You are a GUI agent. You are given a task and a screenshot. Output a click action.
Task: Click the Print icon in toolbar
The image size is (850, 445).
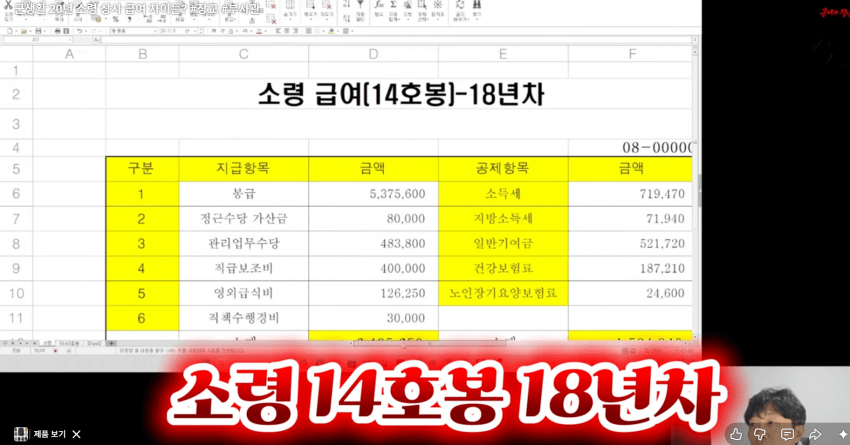[x=58, y=31]
